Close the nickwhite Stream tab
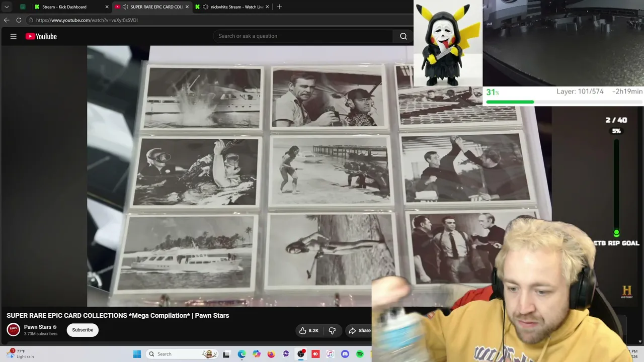Image resolution: width=644 pixels, height=362 pixels. point(267,7)
